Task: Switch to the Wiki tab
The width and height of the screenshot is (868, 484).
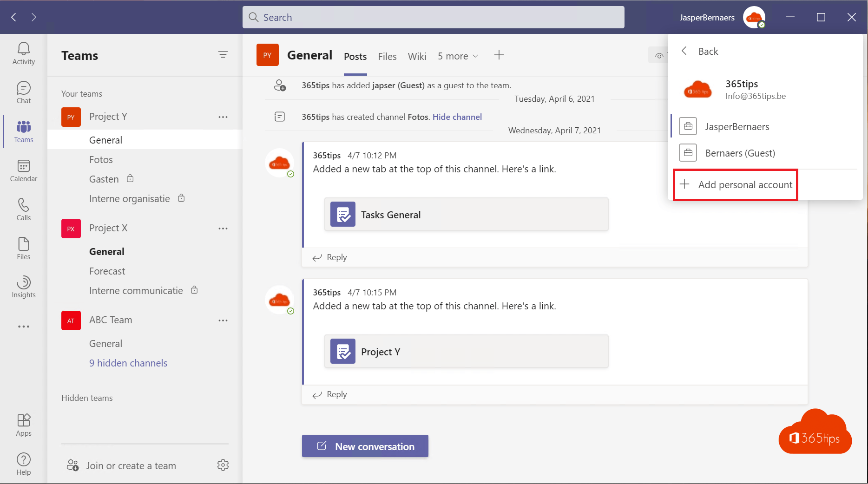Action: tap(417, 56)
